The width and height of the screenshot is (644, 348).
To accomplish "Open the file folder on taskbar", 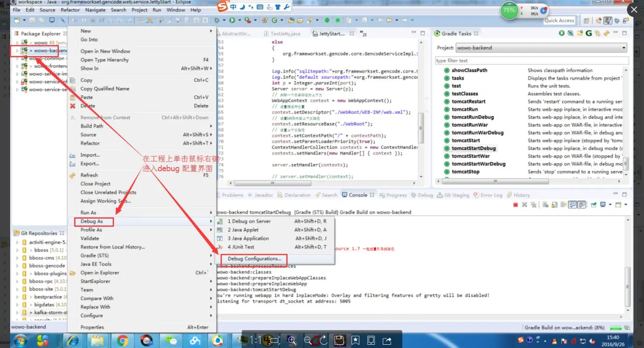I will tap(98, 341).
